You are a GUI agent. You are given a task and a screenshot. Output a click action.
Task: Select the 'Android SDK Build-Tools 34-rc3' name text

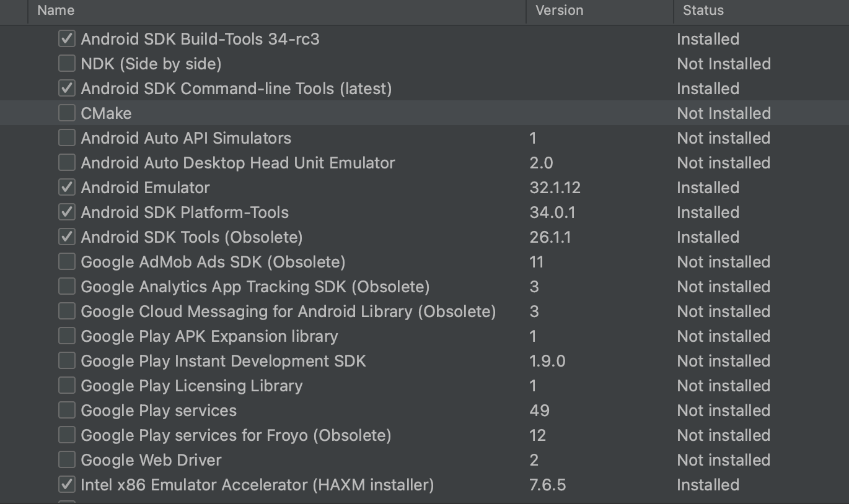coord(200,39)
